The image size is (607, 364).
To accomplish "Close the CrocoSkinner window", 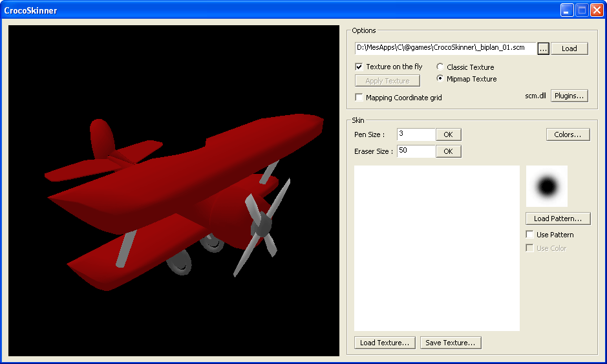I will [597, 10].
